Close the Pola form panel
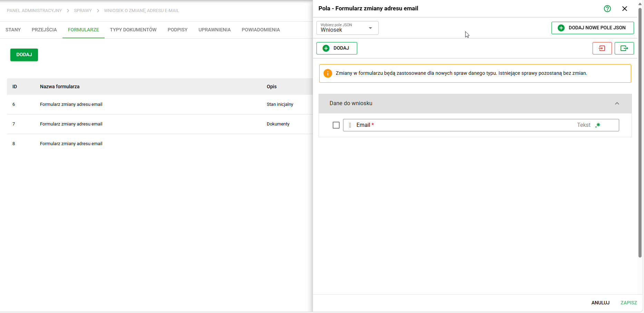Viewport: 644px width, 313px height. tap(625, 9)
